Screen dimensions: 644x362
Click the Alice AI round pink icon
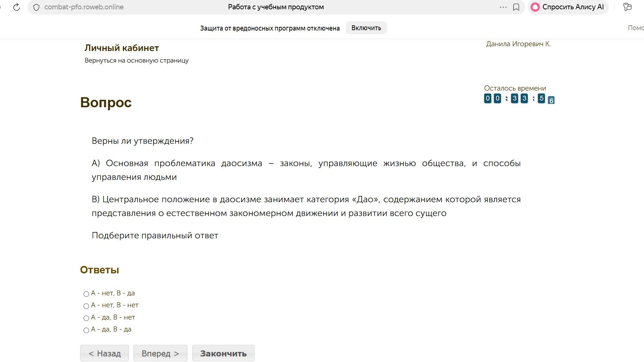pyautogui.click(x=535, y=7)
